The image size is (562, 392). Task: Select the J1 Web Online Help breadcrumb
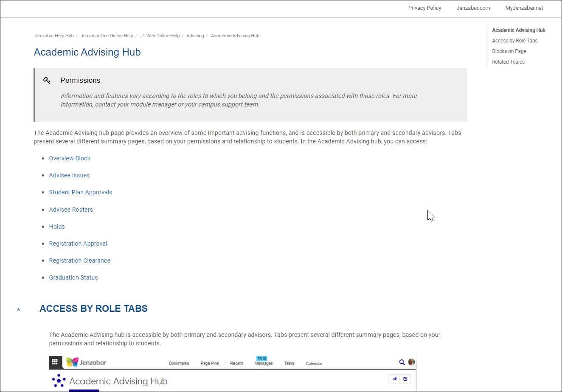(160, 36)
